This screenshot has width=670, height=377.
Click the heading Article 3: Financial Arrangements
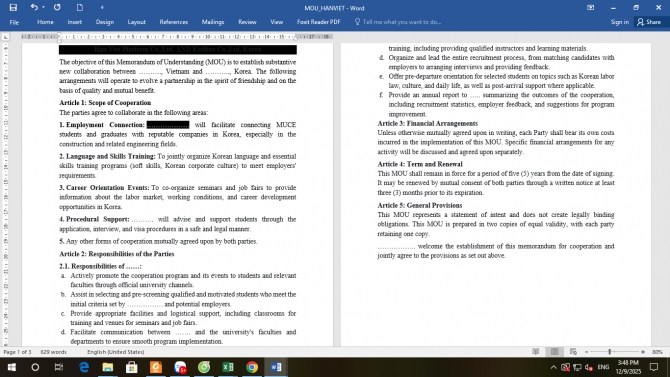[x=427, y=124]
